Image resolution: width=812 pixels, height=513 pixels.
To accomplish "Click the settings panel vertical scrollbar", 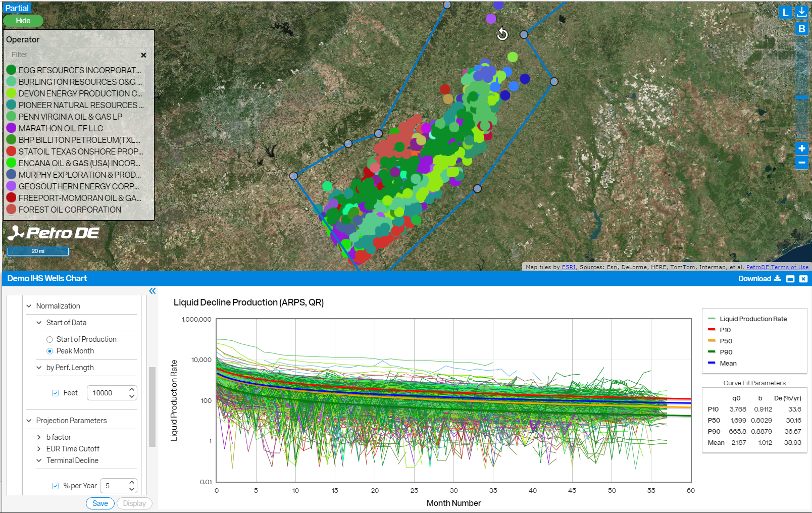I will [x=152, y=407].
